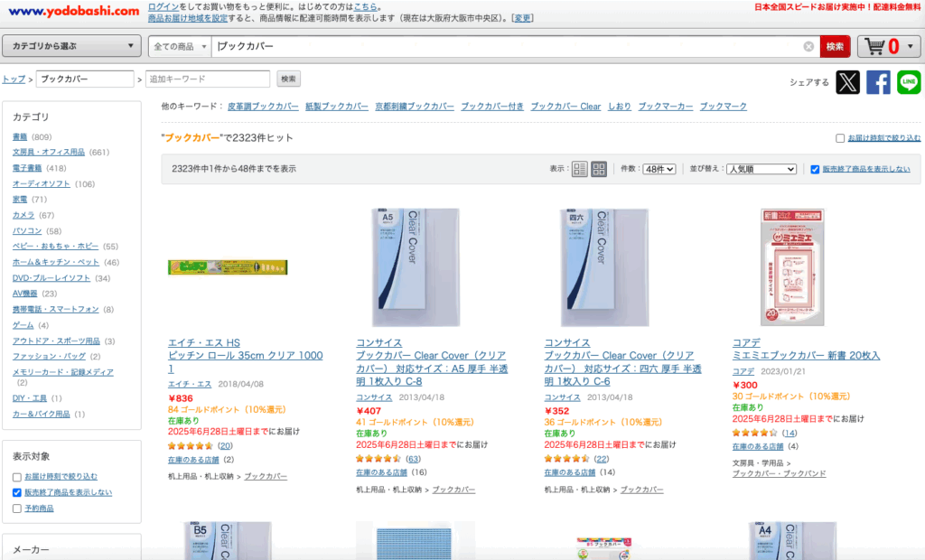Select related keyword 京都刺繍ブックカバー

pos(415,107)
